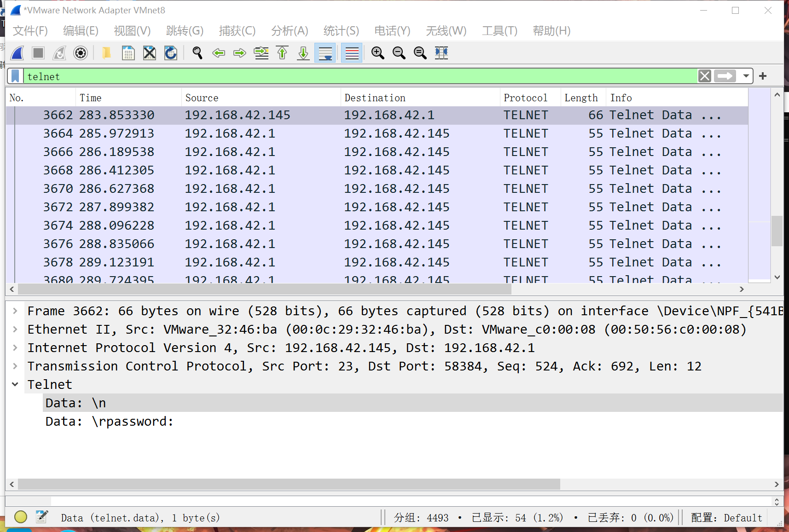Select packet 3664 in the list
789x532 pixels.
377,133
